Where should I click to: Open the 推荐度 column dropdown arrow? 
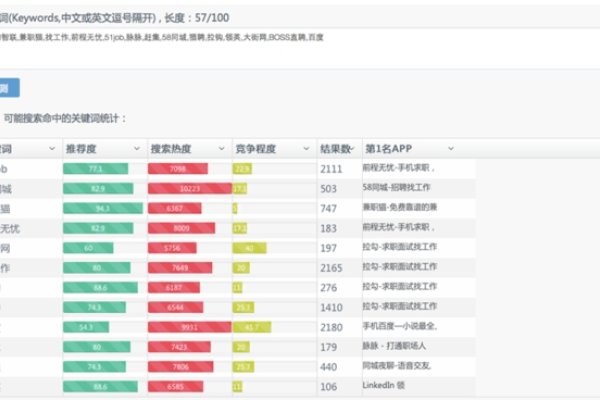point(137,149)
